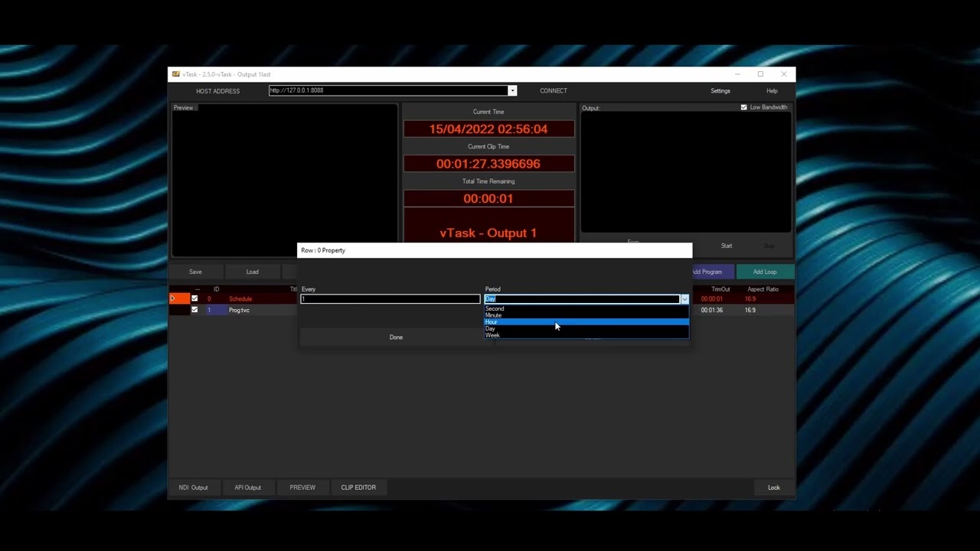
Task: Uncheck the Prog.tvc row checkbox
Action: pos(194,310)
